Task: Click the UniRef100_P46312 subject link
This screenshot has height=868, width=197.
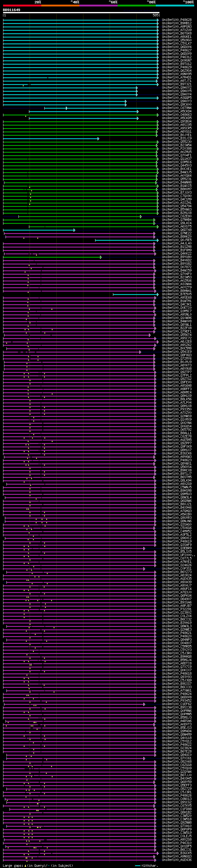Action: pos(176,57)
